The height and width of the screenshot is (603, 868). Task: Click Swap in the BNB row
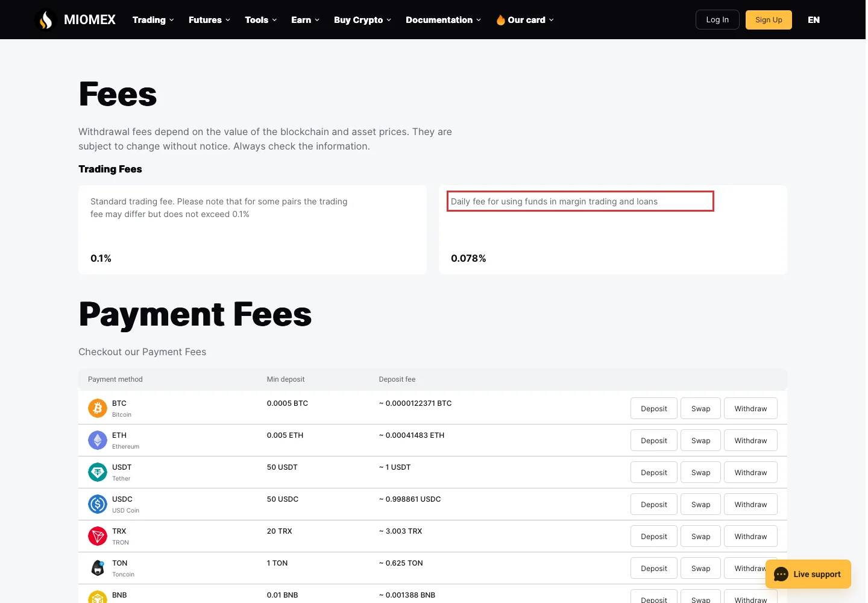pyautogui.click(x=700, y=597)
